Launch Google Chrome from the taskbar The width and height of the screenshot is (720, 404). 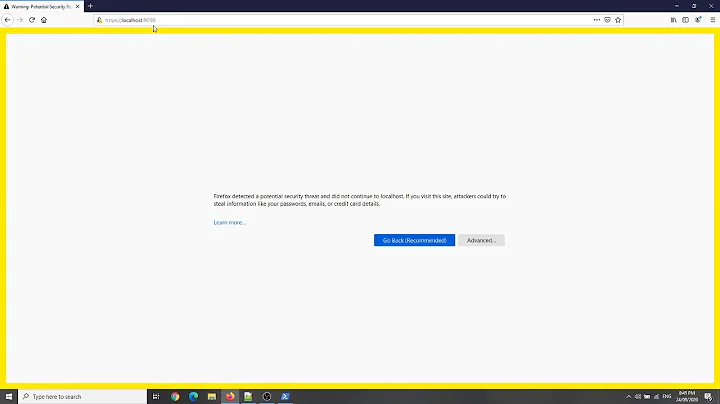click(x=175, y=396)
